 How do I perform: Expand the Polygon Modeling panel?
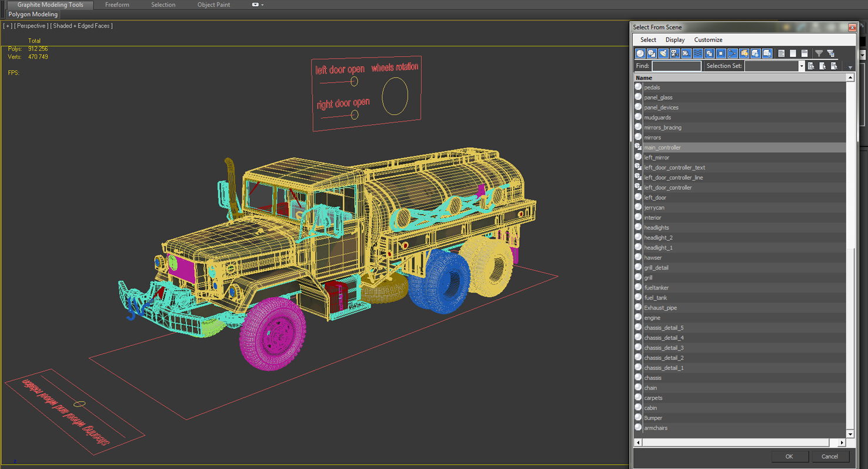33,14
